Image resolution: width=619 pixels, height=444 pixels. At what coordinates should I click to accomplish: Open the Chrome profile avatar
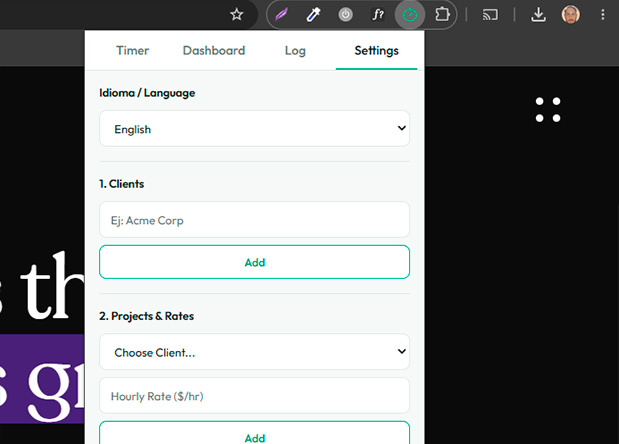(x=570, y=15)
